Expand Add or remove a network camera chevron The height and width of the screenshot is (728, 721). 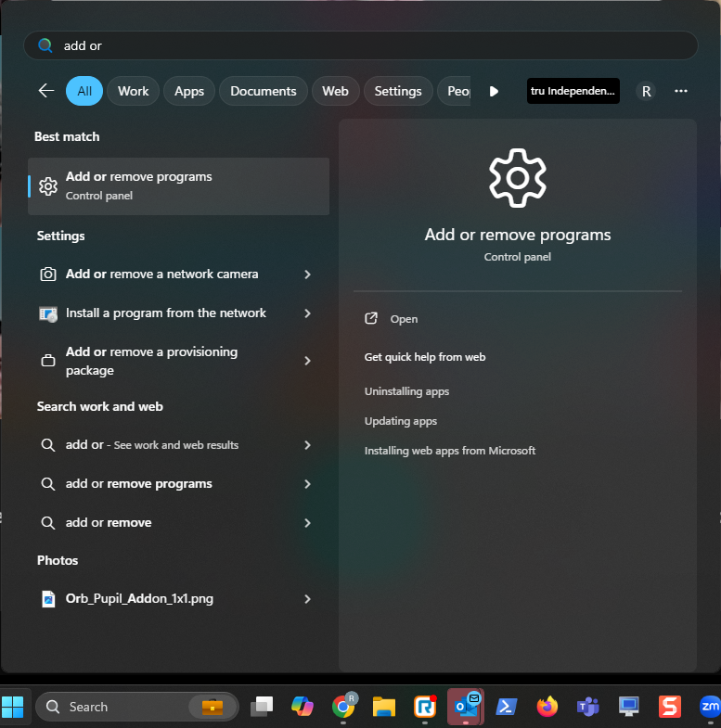[x=307, y=275]
